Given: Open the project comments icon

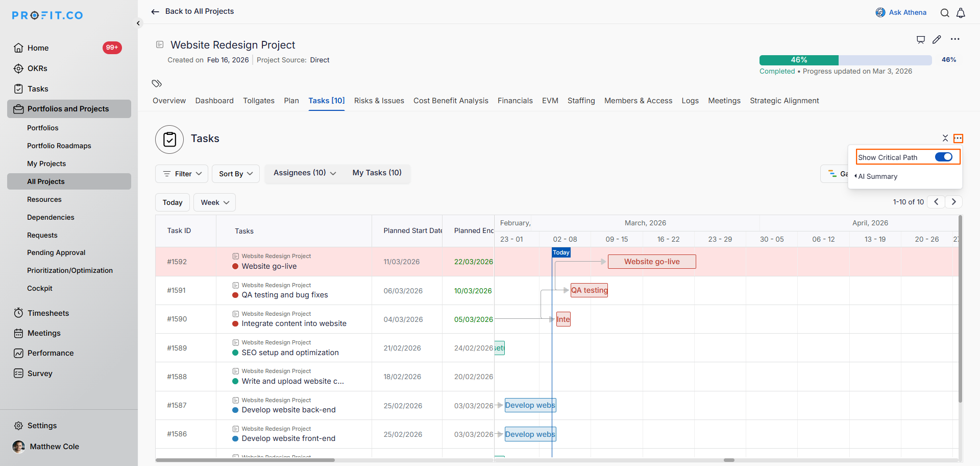Looking at the screenshot, I should (921, 39).
